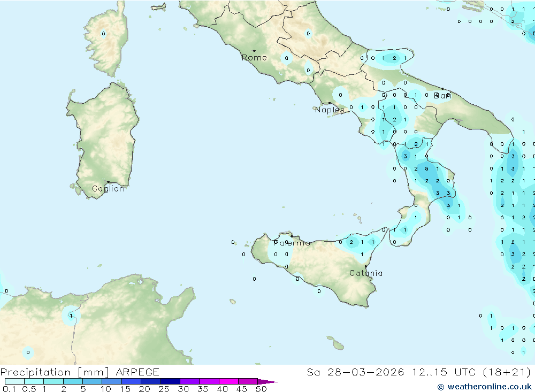535x392 pixels.
Task: Pick the 30–35 mm purple legend swatch
Action: pyautogui.click(x=189, y=381)
